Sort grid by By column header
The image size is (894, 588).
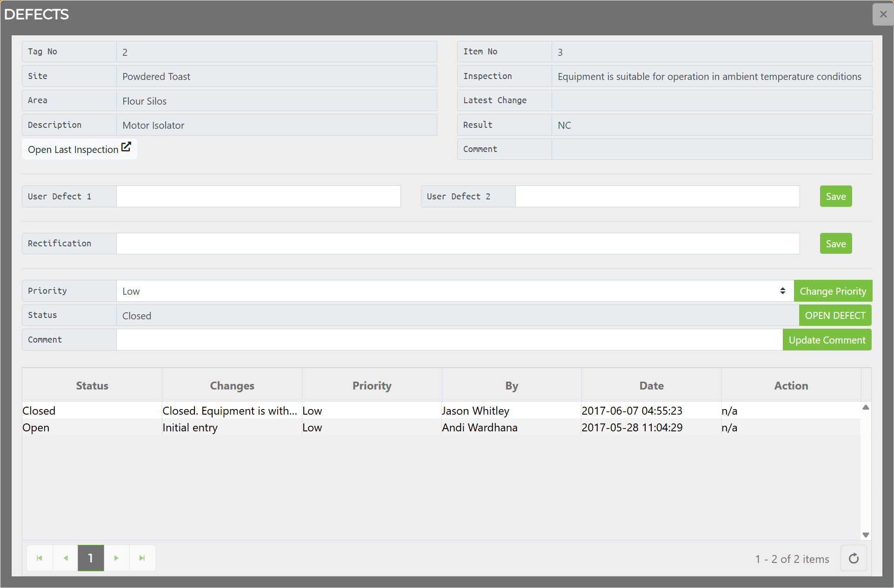(512, 385)
